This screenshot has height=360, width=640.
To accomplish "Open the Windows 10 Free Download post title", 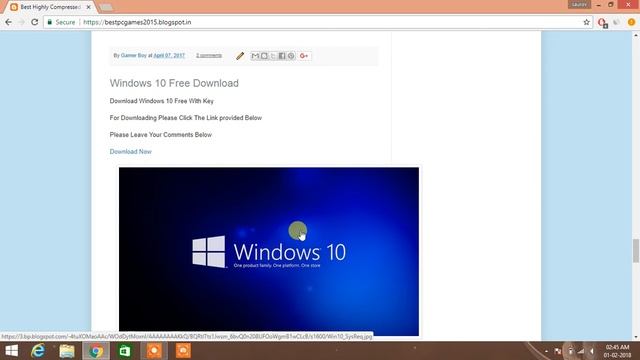I will [174, 83].
